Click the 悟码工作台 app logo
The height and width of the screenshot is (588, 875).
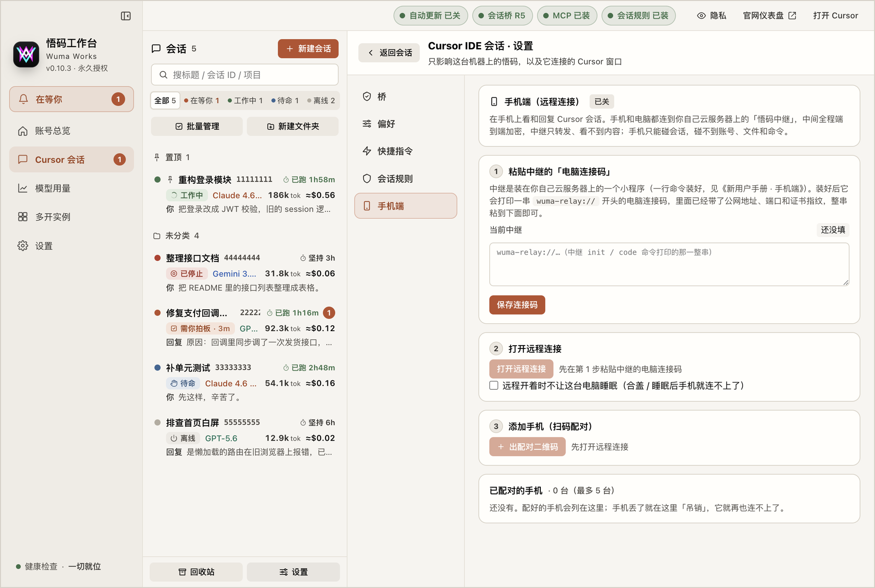tap(26, 55)
